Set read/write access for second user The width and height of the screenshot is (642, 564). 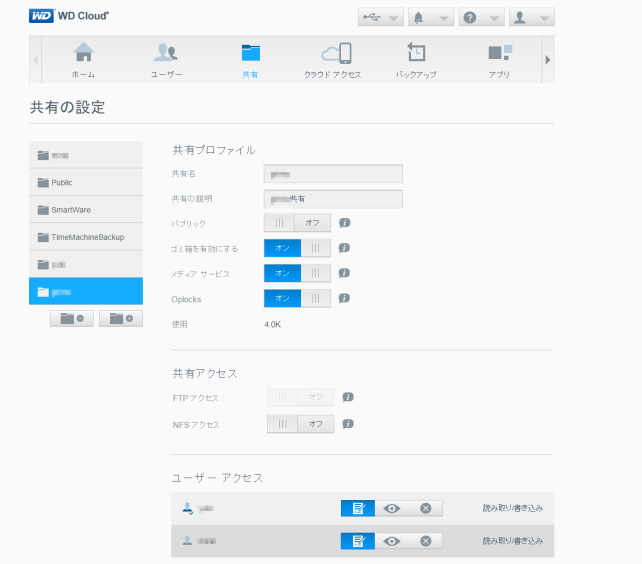[x=358, y=541]
